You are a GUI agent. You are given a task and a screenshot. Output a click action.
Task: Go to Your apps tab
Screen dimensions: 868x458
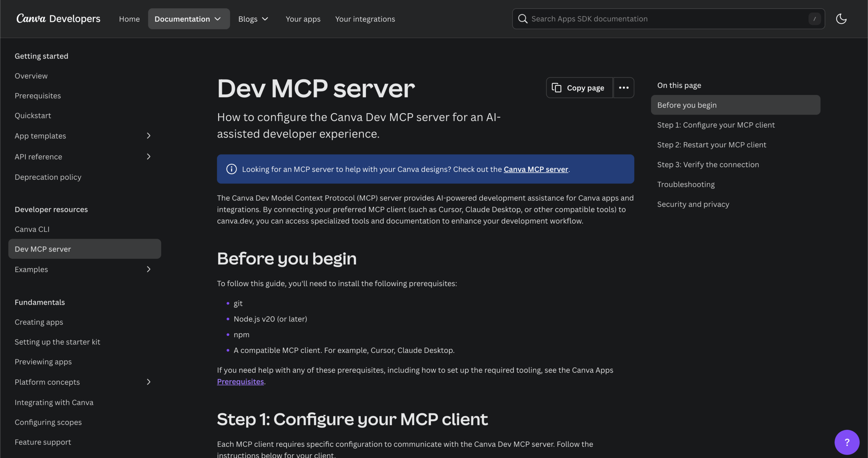(303, 19)
